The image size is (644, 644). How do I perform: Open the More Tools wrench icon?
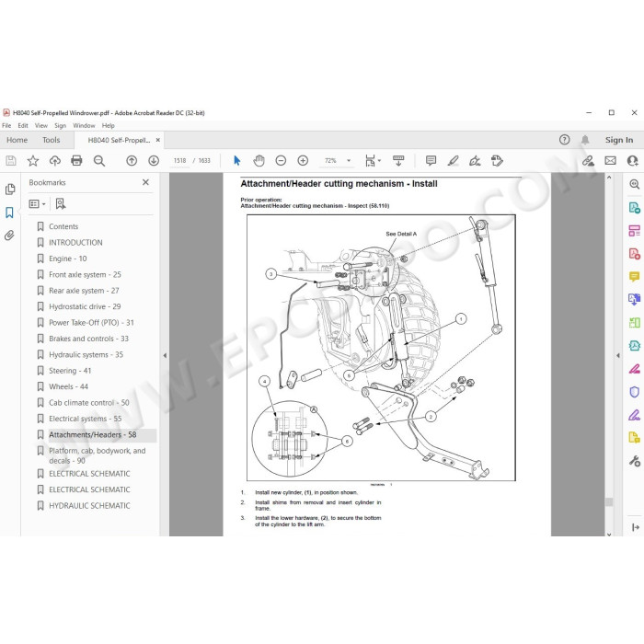634,461
